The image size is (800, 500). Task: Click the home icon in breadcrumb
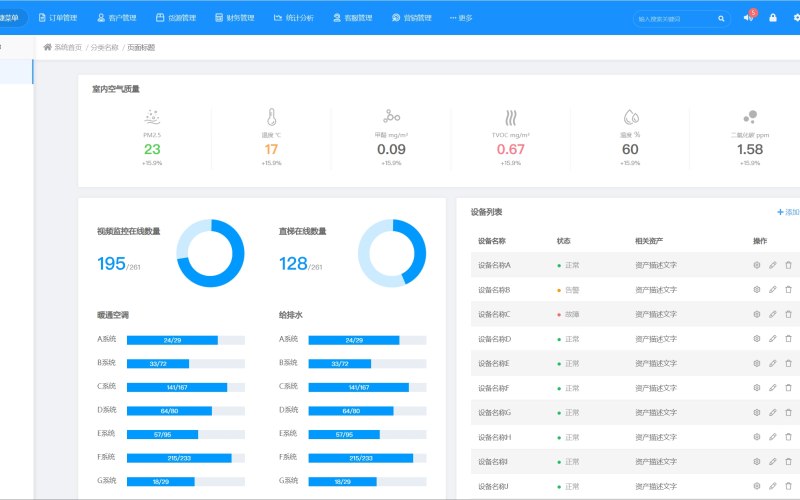click(47, 47)
